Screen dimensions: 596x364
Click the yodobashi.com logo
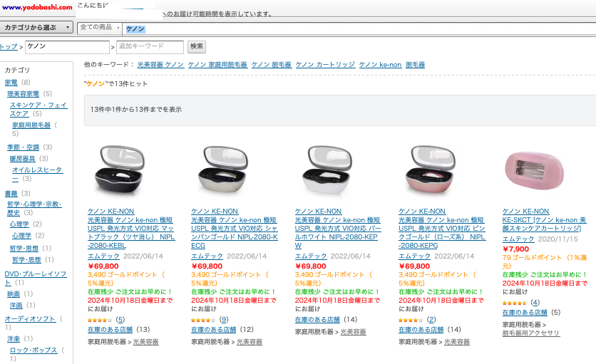(x=37, y=7)
